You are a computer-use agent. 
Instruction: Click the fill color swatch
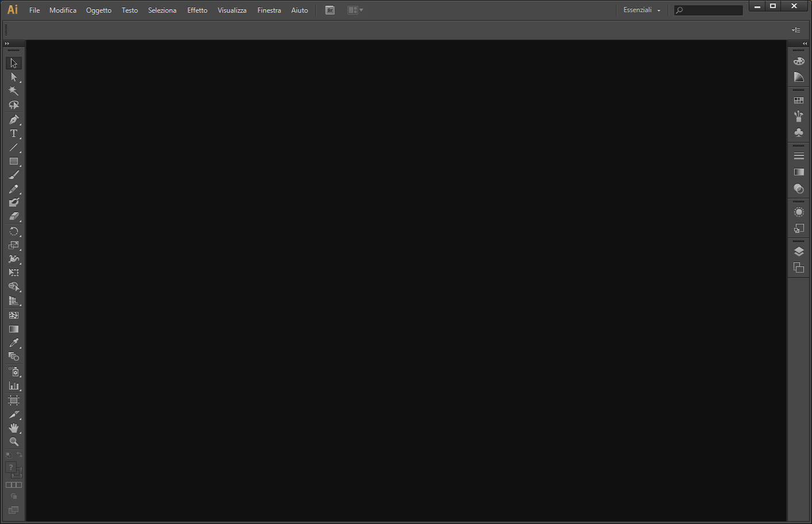pyautogui.click(x=11, y=468)
